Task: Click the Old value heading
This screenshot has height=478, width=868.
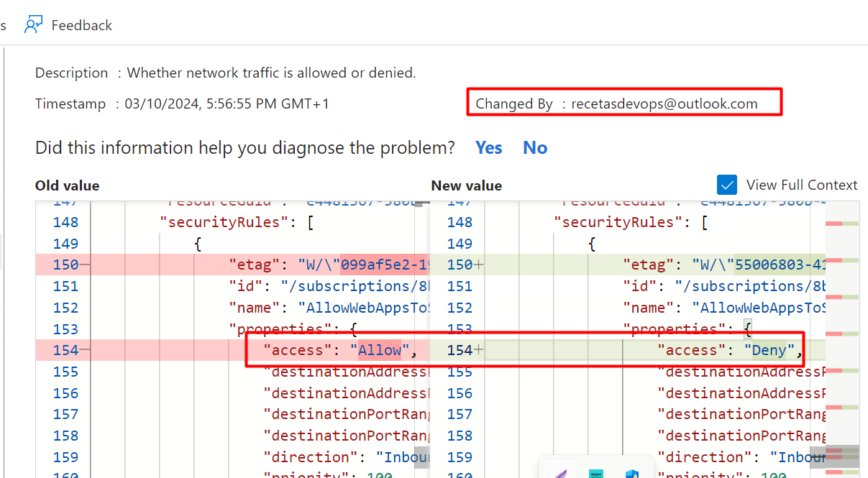Action: click(x=68, y=185)
